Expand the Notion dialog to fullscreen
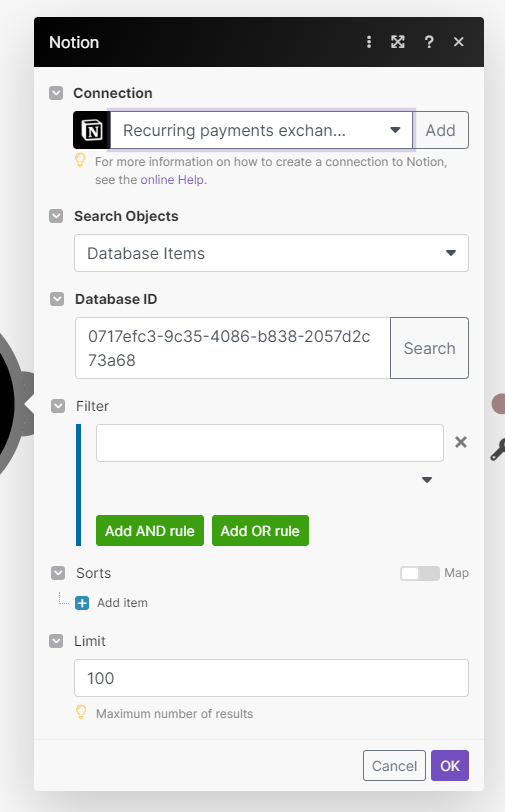This screenshot has height=812, width=505. click(398, 42)
